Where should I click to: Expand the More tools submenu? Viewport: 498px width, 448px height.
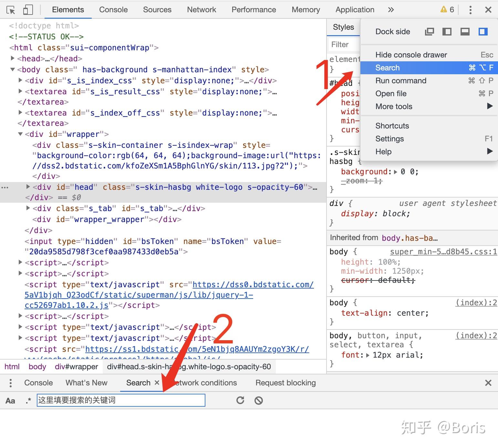(x=394, y=107)
